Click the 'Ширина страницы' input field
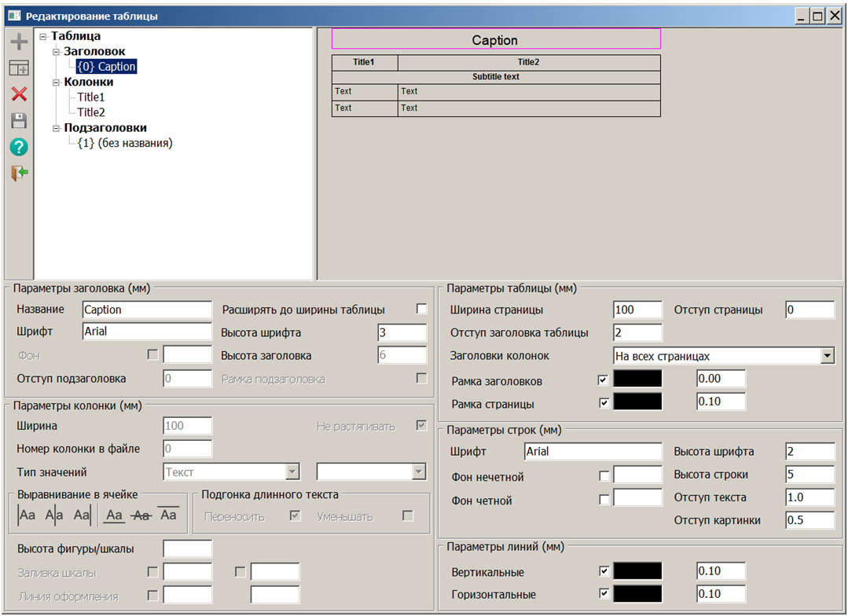848x616 pixels. tap(637, 310)
